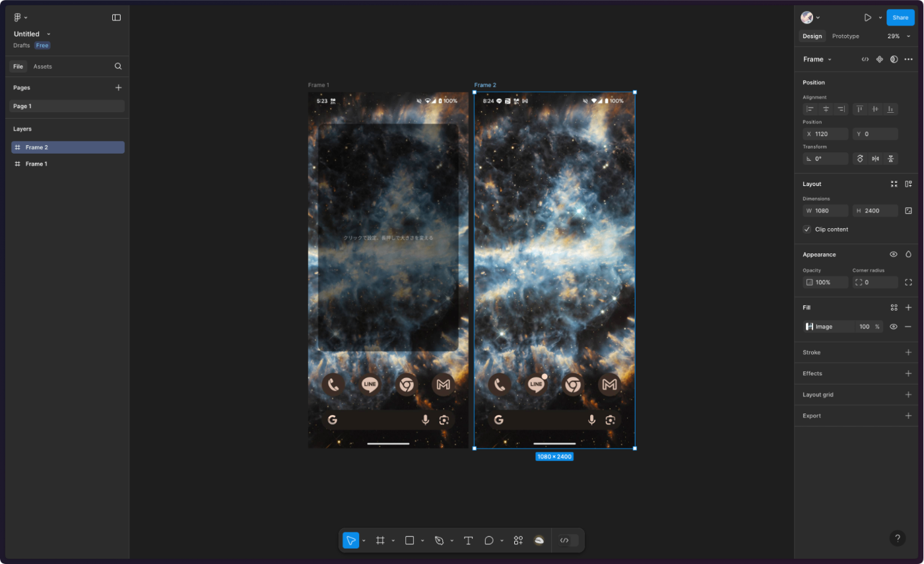Align top using the alignment icon

pyautogui.click(x=860, y=109)
